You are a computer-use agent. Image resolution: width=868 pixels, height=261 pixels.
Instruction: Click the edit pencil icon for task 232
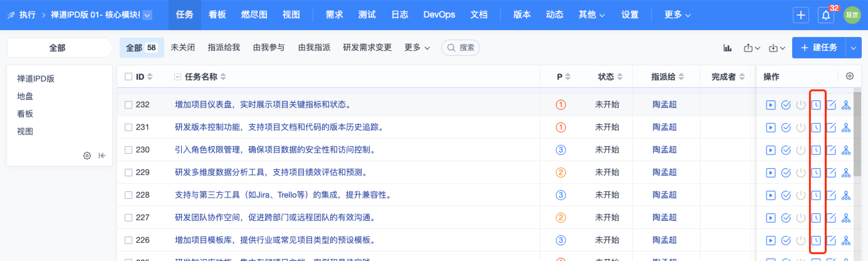pos(831,105)
